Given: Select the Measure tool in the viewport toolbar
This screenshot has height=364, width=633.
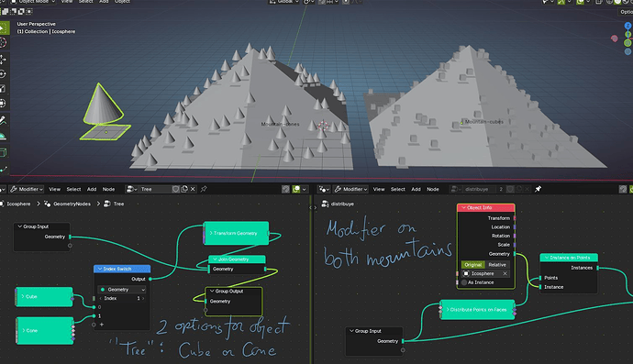Looking at the screenshot, I should pos(3,135).
